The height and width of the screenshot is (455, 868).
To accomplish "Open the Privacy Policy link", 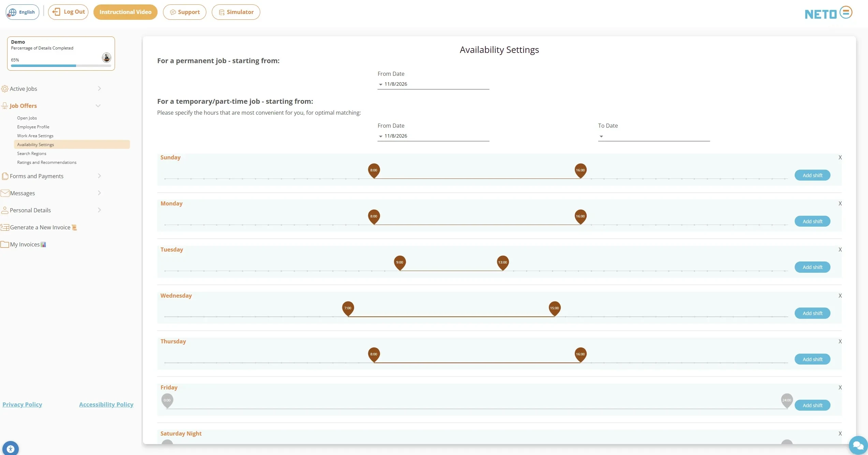I will tap(22, 404).
